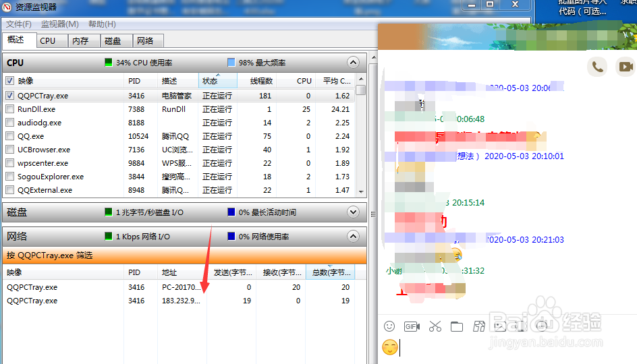Collapse the CPU section with its chevron
This screenshot has width=637, height=364.
[x=353, y=63]
